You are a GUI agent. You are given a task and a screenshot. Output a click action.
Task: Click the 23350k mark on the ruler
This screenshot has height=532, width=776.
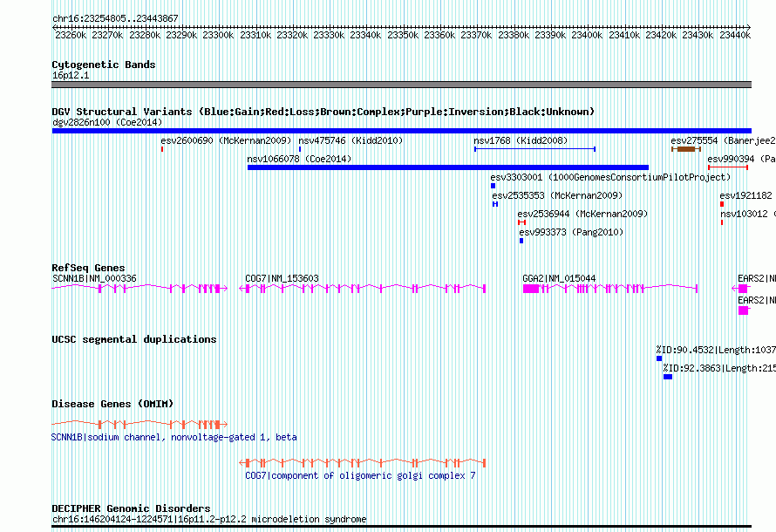click(403, 35)
